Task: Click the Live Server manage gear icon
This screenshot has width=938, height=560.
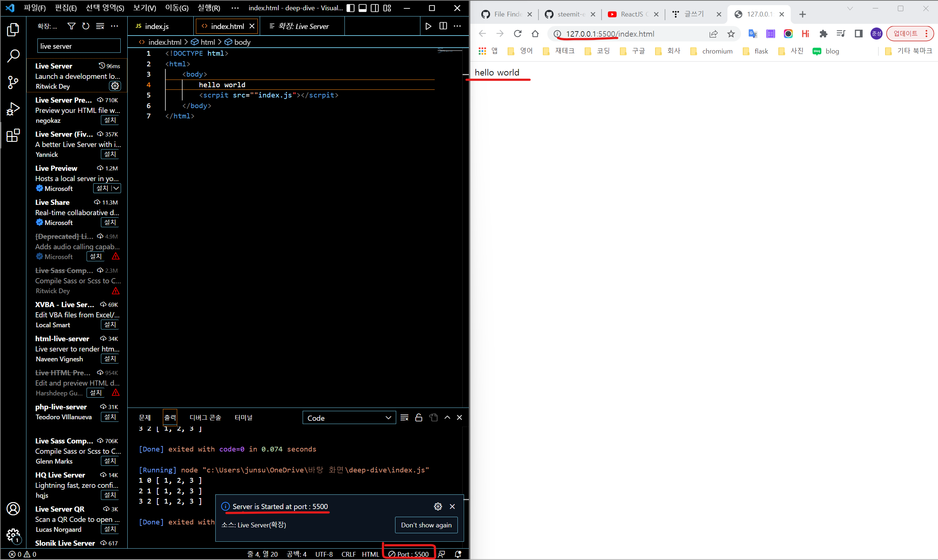Action: [115, 86]
